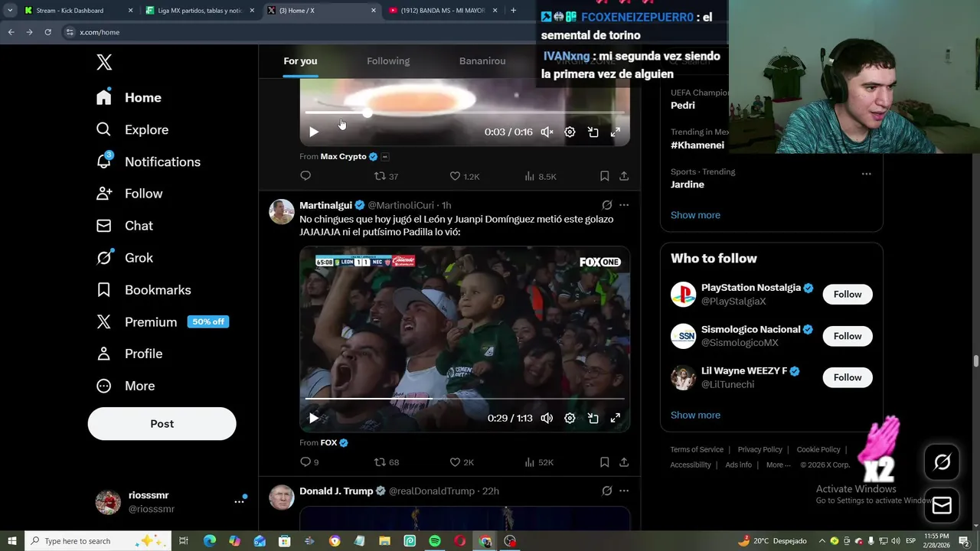
Task: Open Chat in the sidebar
Action: point(124,226)
